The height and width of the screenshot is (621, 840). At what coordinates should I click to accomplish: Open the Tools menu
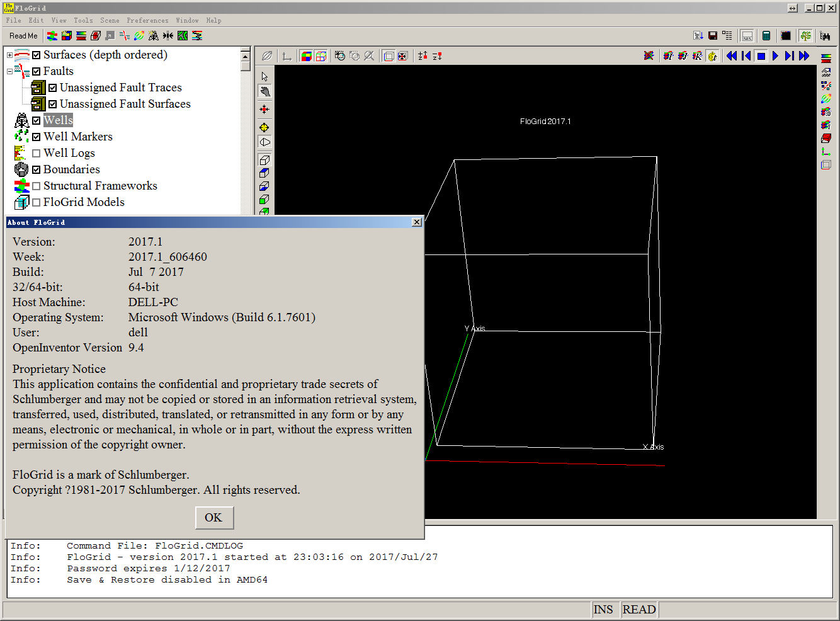click(x=83, y=20)
